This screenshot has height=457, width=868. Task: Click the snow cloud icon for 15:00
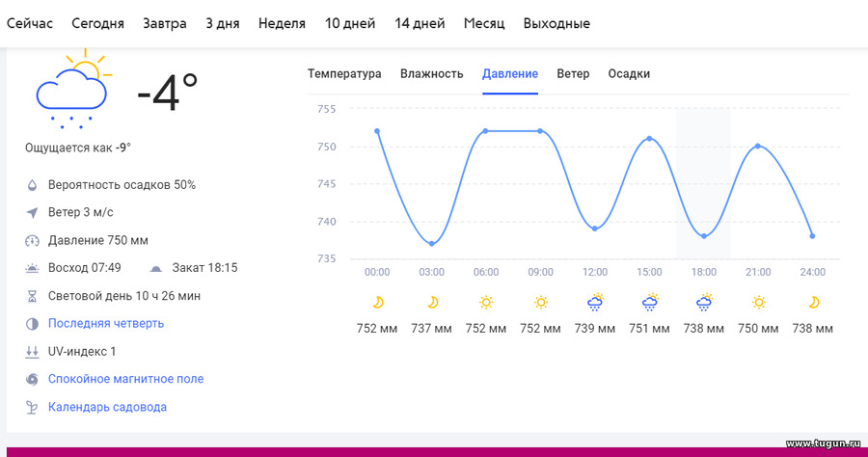649,302
